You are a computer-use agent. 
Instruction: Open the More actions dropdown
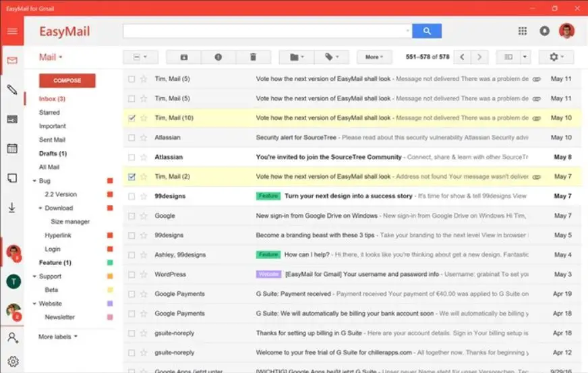point(374,57)
